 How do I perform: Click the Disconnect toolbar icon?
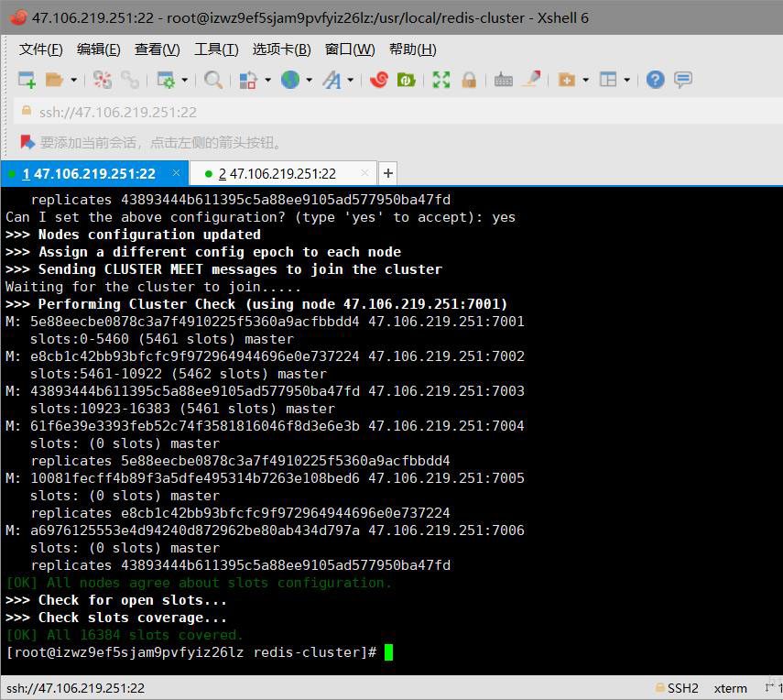click(x=103, y=80)
